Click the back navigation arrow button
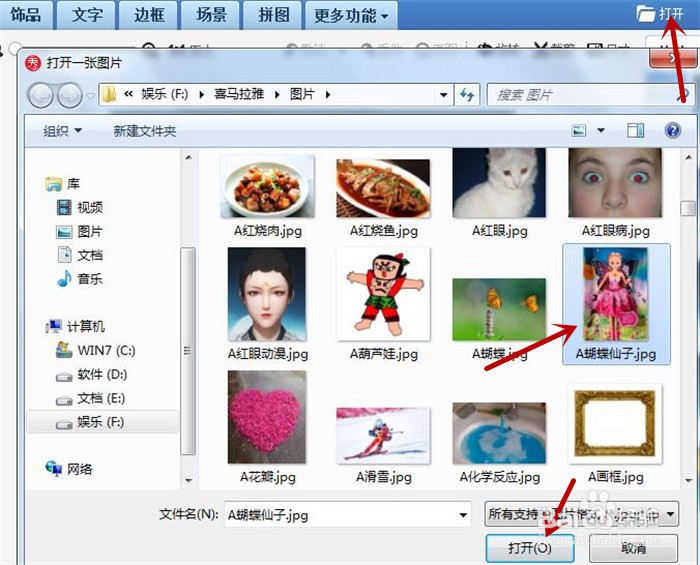 point(41,96)
